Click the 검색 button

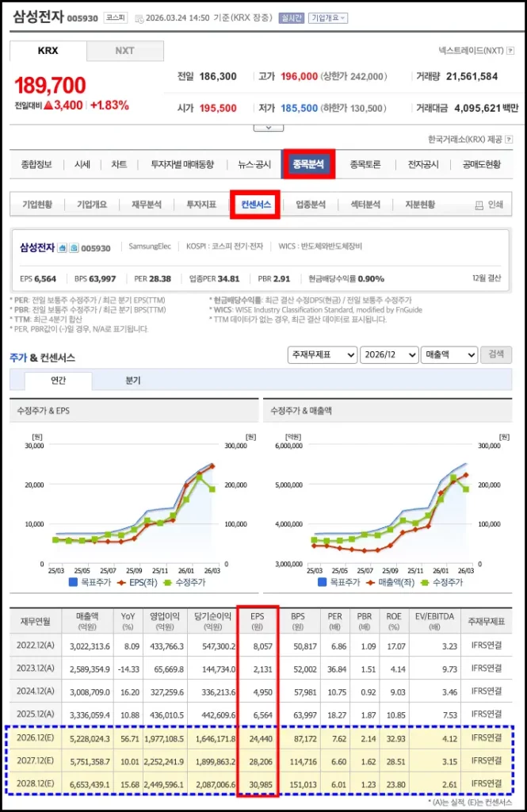click(x=496, y=354)
